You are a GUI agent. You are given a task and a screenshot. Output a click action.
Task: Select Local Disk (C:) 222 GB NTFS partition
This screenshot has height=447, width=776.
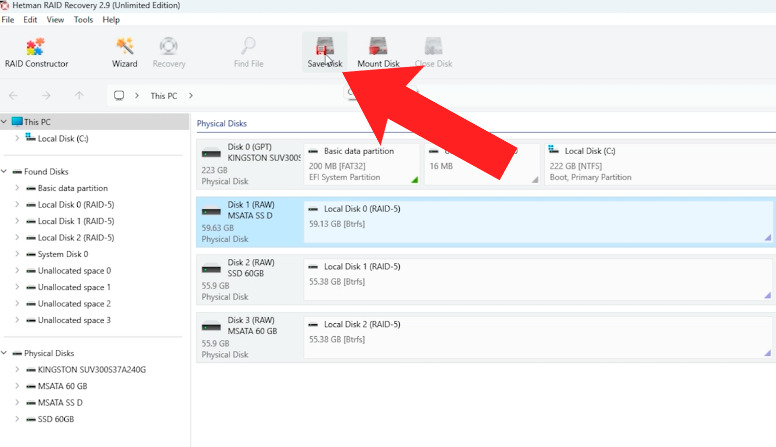660,164
